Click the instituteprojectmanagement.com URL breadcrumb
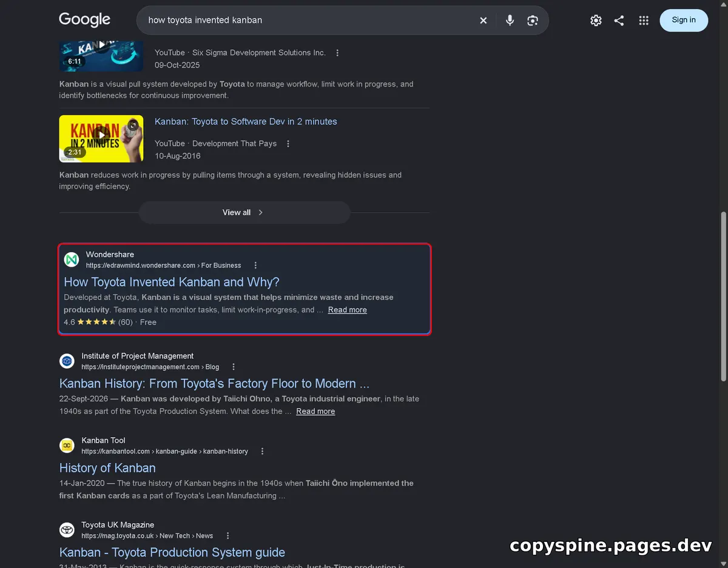The image size is (728, 568). point(150,367)
